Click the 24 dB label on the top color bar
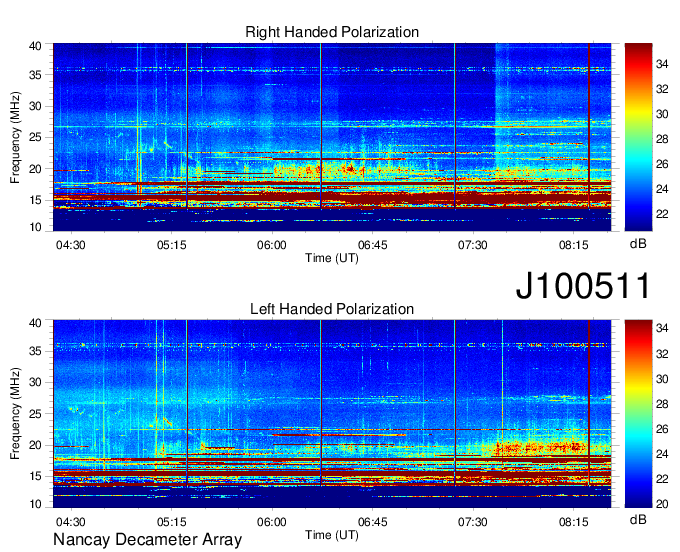680x552 pixels. pyautogui.click(x=662, y=189)
